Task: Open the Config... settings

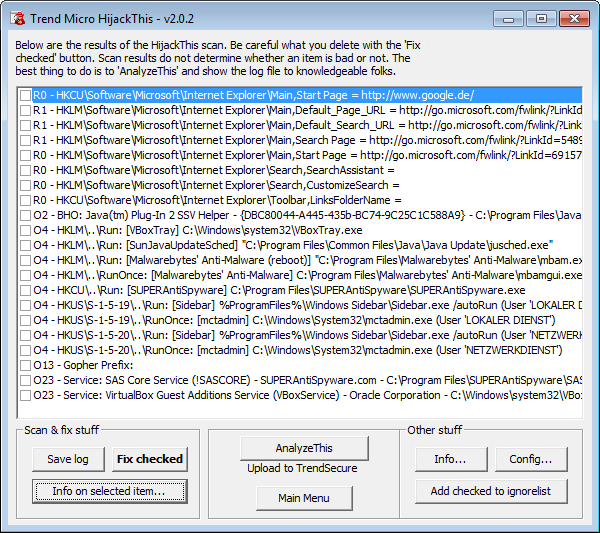Action: [531, 459]
